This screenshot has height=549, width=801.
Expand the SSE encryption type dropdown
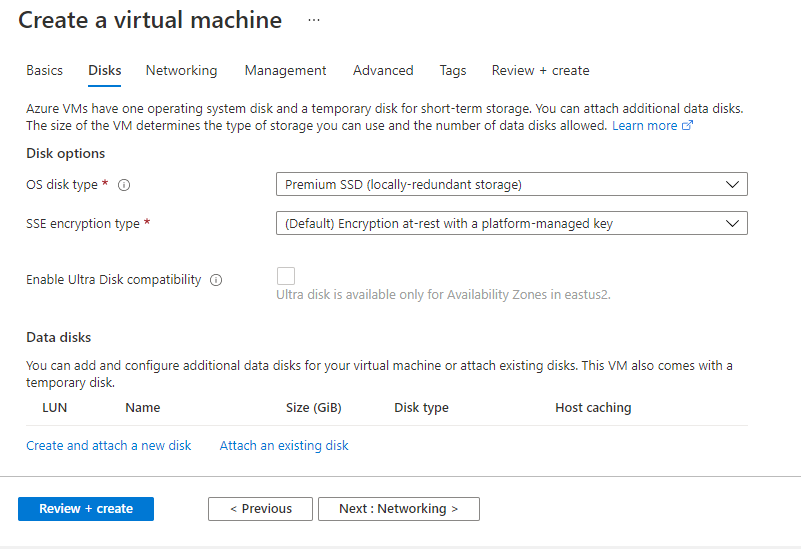pyautogui.click(x=511, y=224)
